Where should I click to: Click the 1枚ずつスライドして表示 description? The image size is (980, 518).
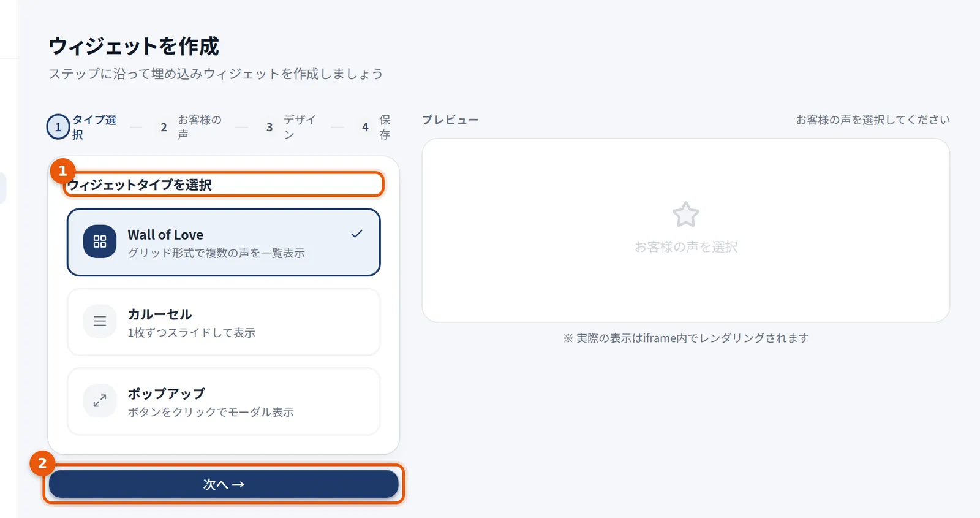click(x=192, y=333)
